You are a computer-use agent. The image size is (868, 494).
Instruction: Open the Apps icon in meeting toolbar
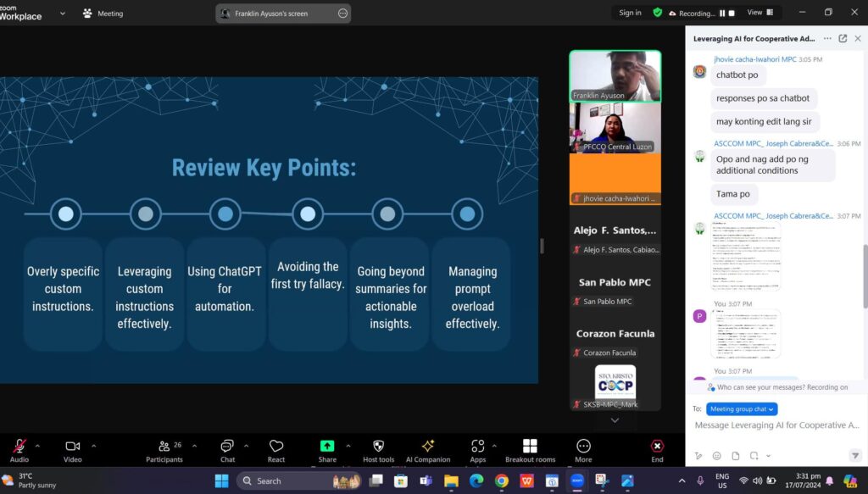[478, 450]
